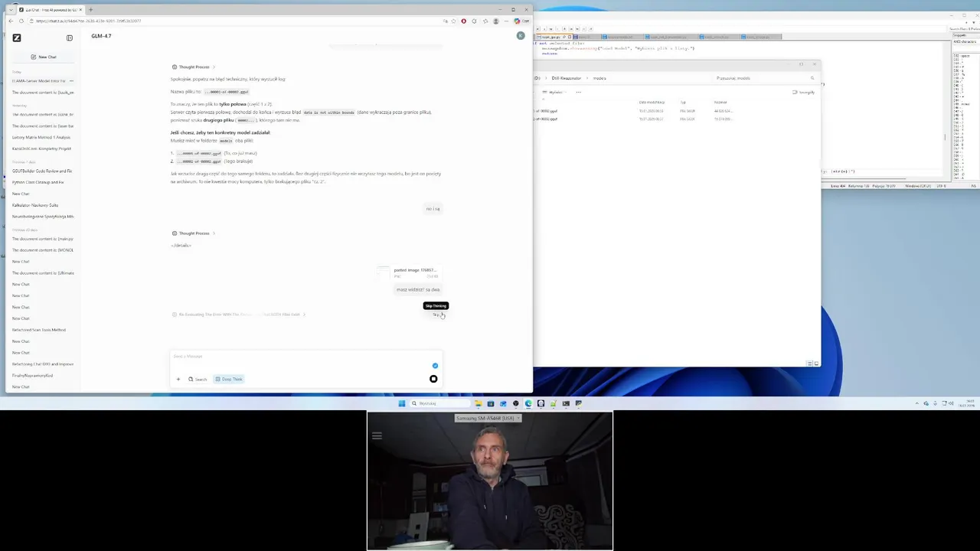Bookmark this page with star icon
980x551 pixels.
(x=454, y=21)
